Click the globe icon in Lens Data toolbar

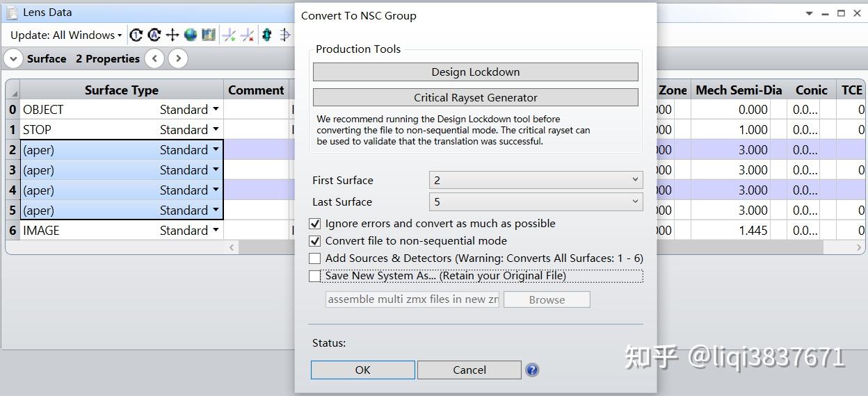coord(191,35)
